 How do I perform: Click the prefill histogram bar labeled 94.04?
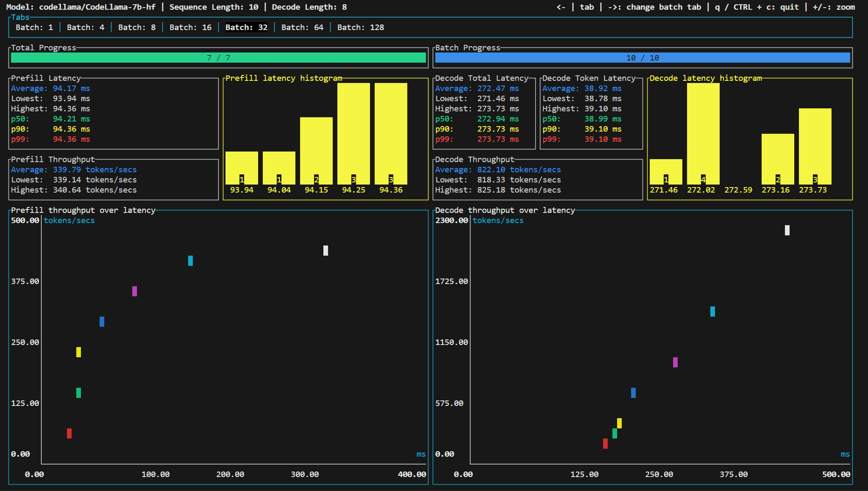click(279, 168)
